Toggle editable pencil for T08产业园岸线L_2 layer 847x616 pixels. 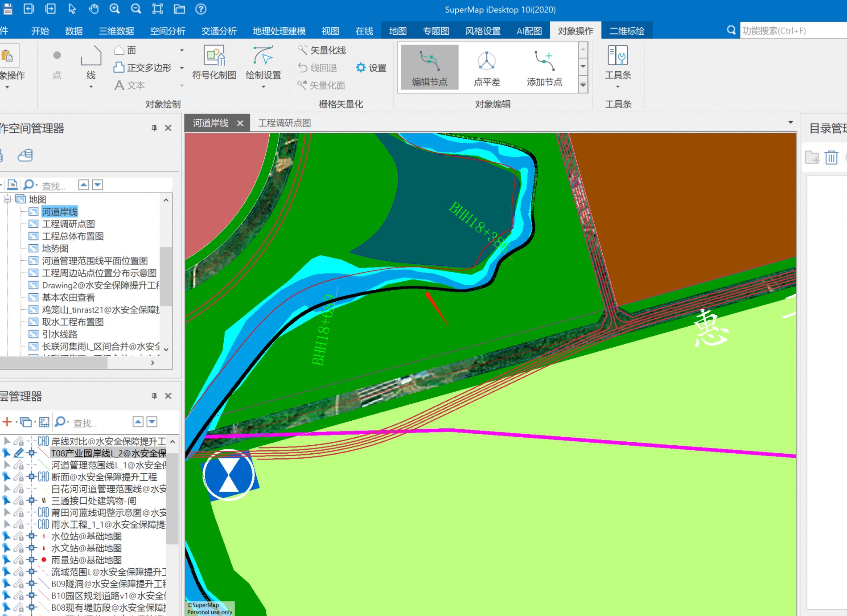(x=19, y=453)
